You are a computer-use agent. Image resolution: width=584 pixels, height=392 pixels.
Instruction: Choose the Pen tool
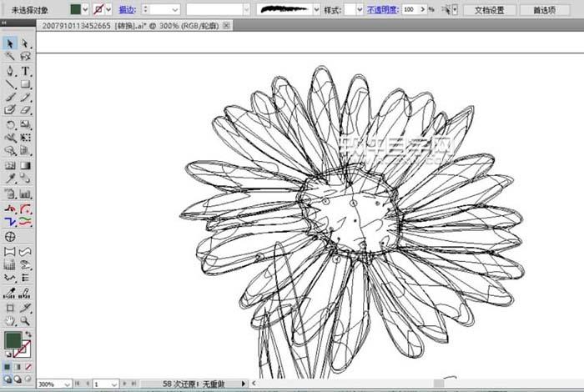pos(10,71)
